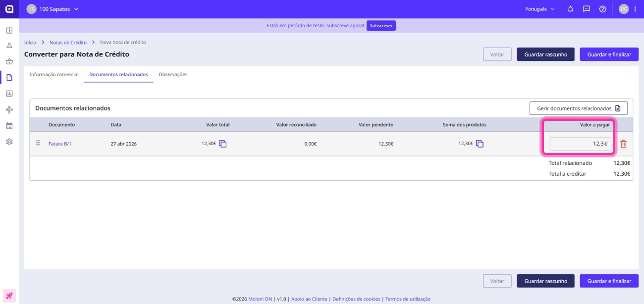Click the top Voltar button
Image resolution: width=644 pixels, height=304 pixels.
pyautogui.click(x=497, y=54)
